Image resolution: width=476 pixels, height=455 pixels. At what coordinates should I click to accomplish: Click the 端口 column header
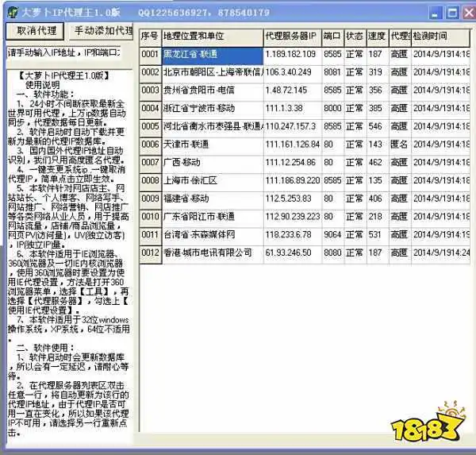(332, 37)
